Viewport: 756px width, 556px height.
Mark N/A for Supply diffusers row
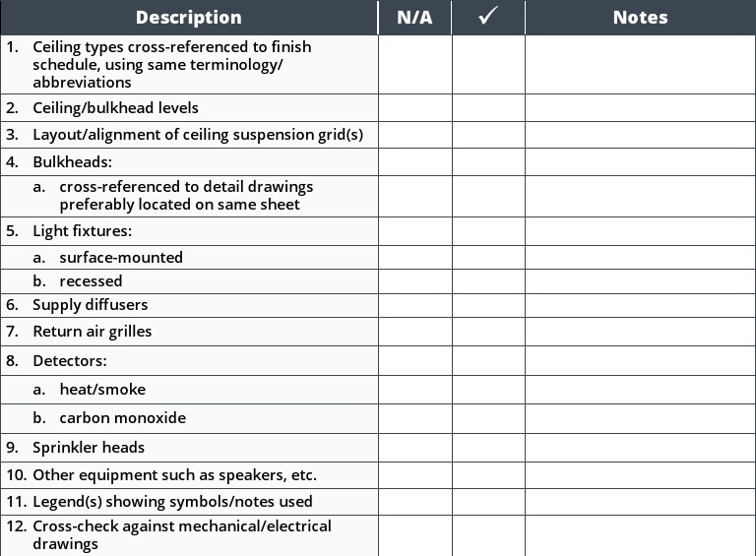414,305
